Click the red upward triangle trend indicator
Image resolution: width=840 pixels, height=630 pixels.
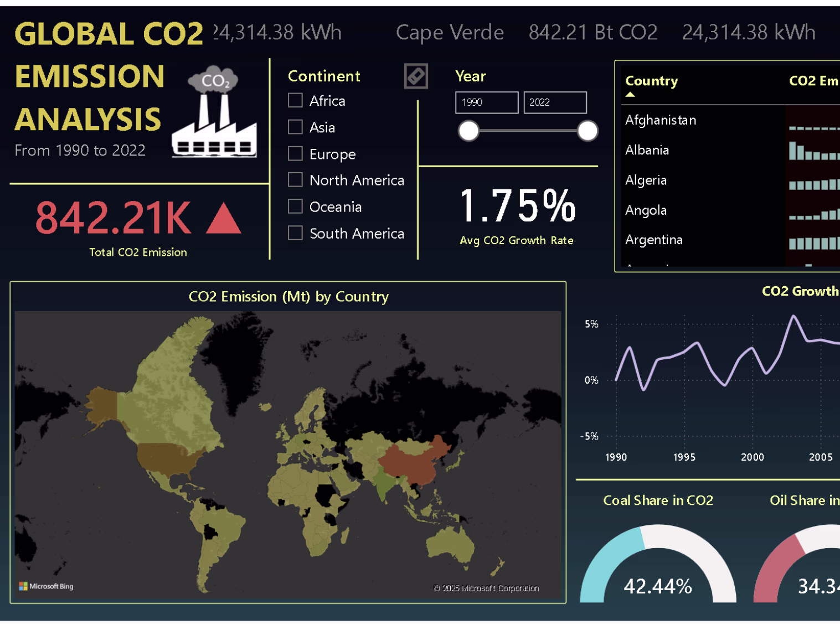224,218
